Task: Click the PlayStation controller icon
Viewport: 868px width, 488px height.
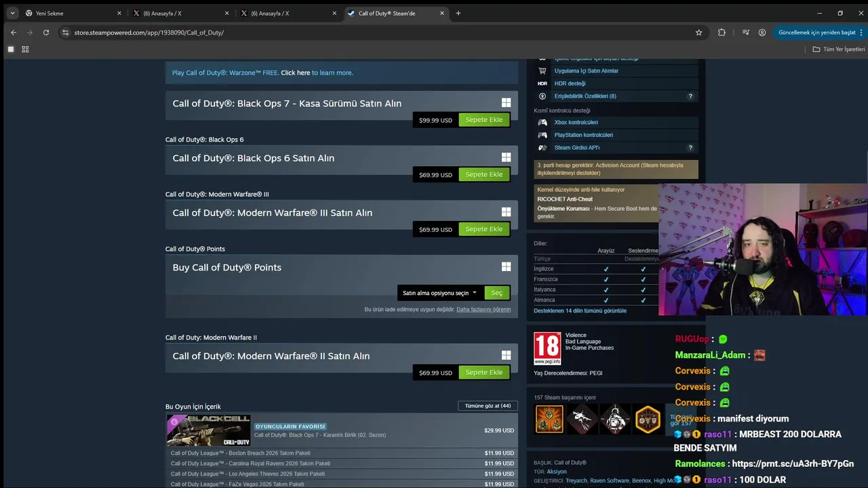Action: click(542, 135)
